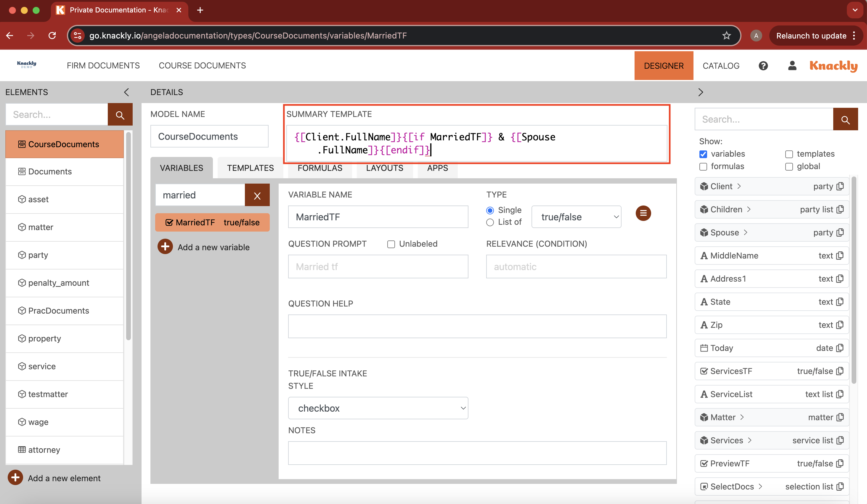Open help via the question mark icon
The width and height of the screenshot is (867, 504).
coord(763,66)
